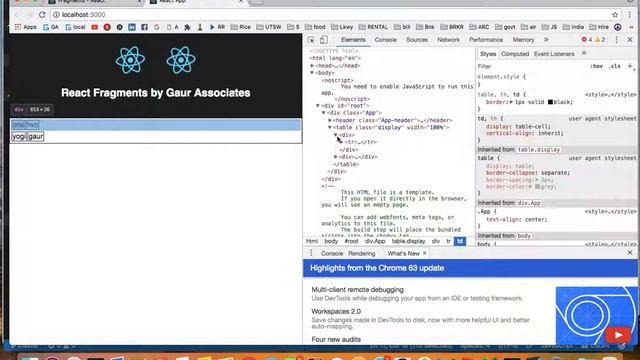Image resolution: width=640 pixels, height=360 pixels.
Task: Collapse the table class display node
Action: pyautogui.click(x=330, y=128)
